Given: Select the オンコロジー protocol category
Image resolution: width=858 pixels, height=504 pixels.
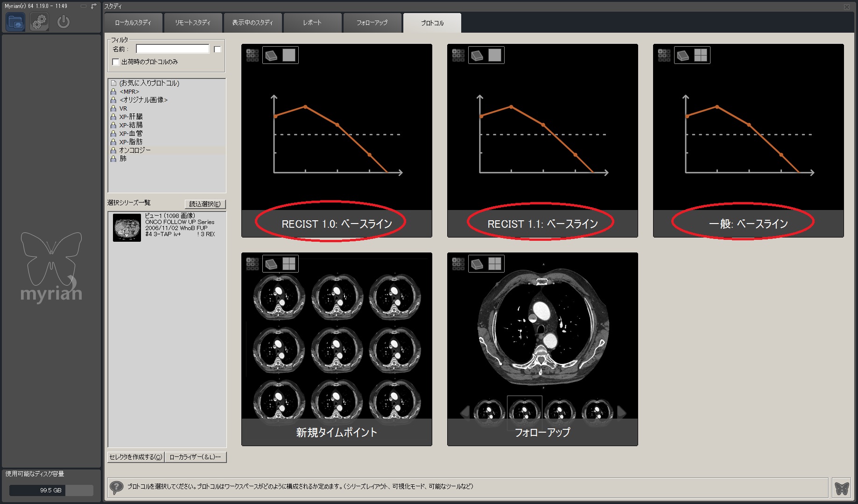Looking at the screenshot, I should (134, 150).
